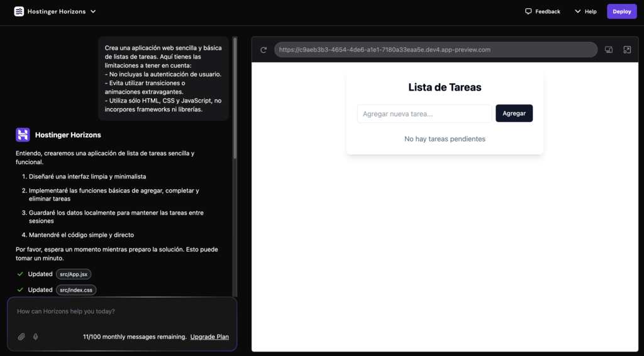Start voice input with microphone icon

(35, 337)
